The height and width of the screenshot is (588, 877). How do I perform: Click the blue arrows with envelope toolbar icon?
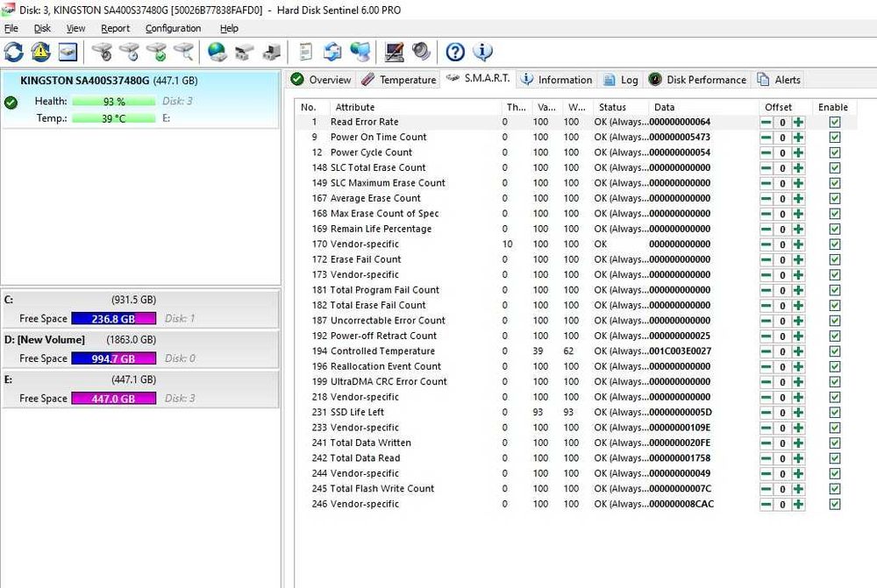point(332,52)
